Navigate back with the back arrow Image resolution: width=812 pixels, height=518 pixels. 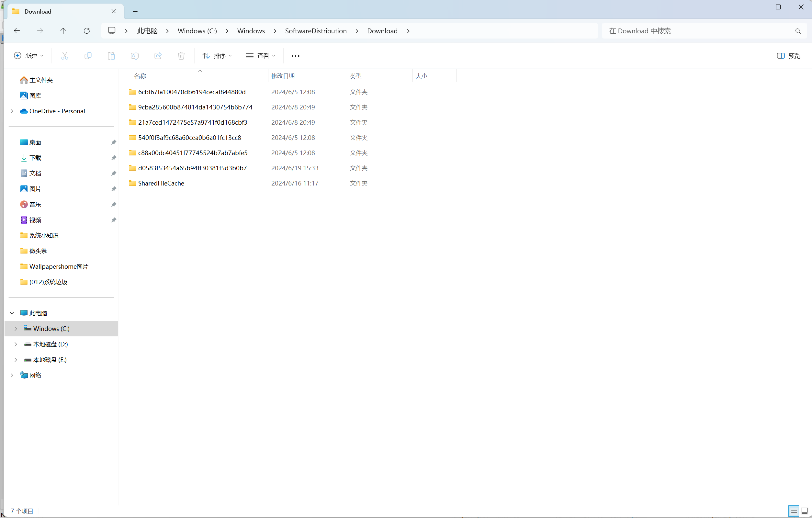pos(17,31)
